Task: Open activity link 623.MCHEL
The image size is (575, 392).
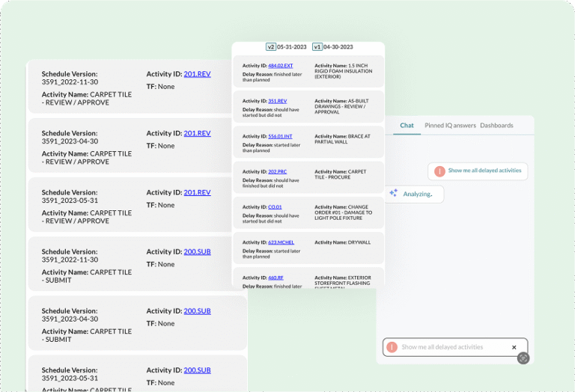Action: 281,242
